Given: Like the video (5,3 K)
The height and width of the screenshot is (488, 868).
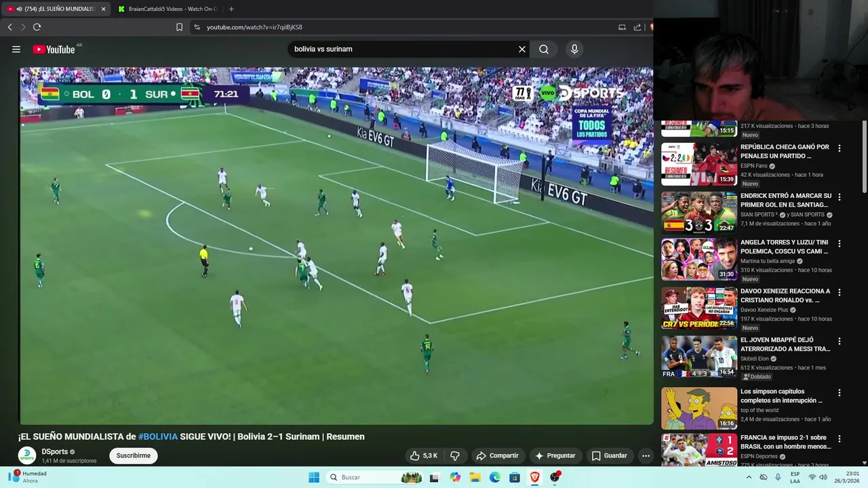Looking at the screenshot, I should click(x=424, y=455).
